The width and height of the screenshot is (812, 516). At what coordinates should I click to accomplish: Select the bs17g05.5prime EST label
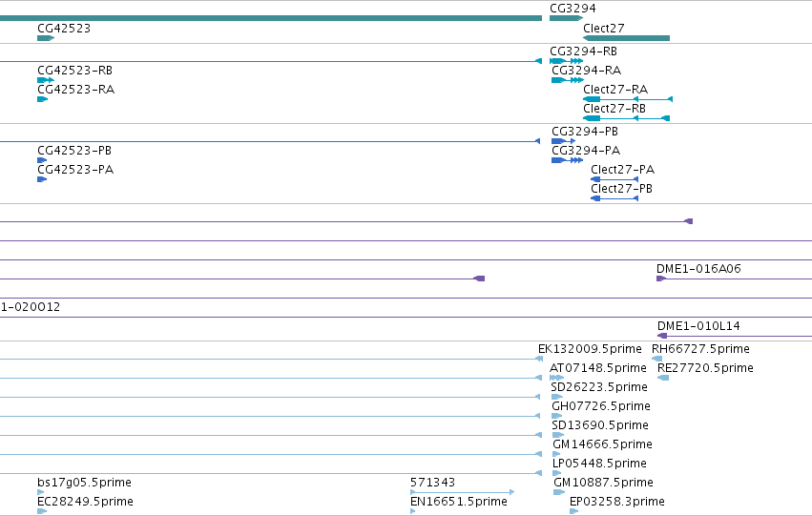[84, 483]
